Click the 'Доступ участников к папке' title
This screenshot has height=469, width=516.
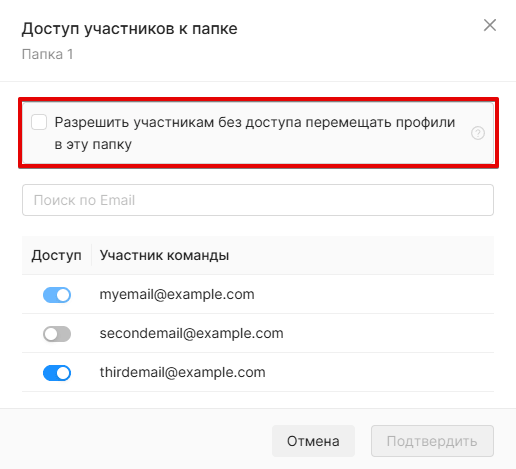point(130,29)
